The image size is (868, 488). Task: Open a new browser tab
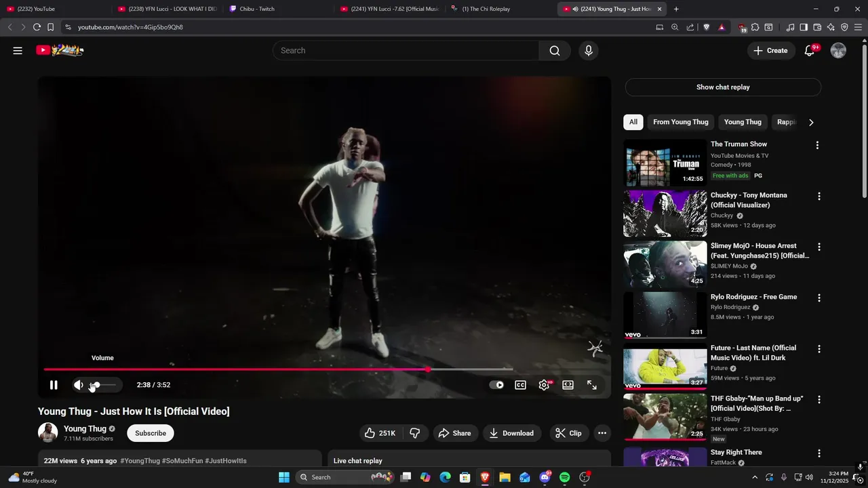[x=676, y=9]
